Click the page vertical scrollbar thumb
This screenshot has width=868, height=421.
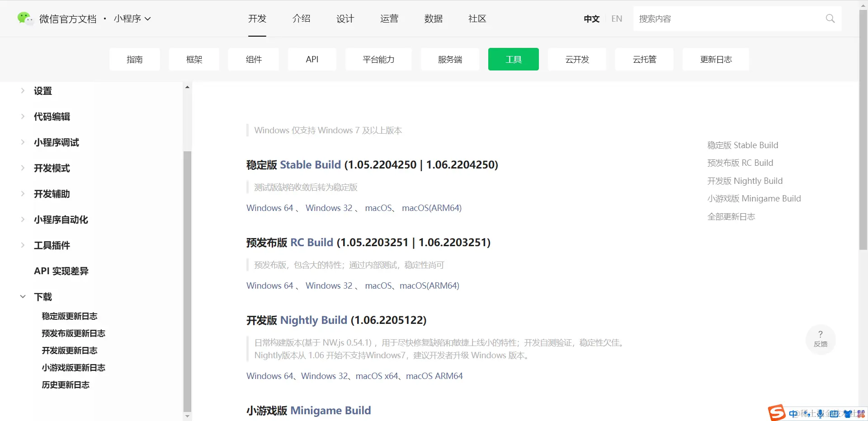[863, 129]
